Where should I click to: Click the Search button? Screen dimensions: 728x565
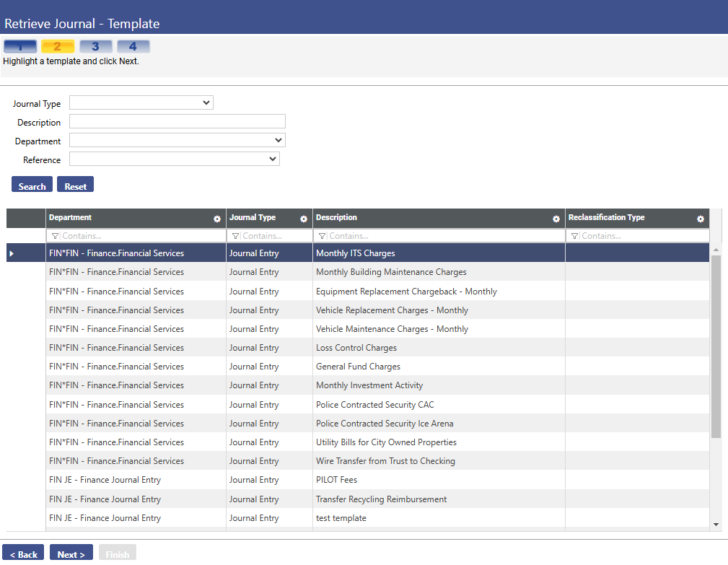point(32,185)
